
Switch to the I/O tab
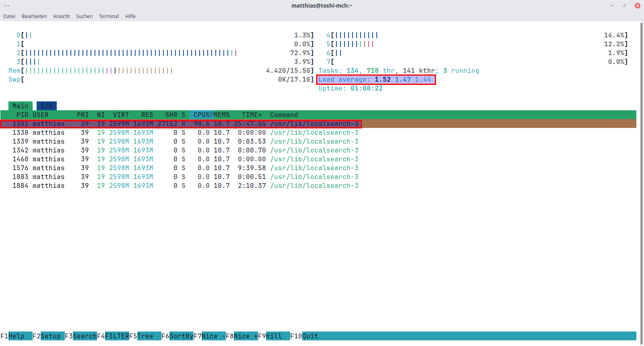click(x=47, y=106)
